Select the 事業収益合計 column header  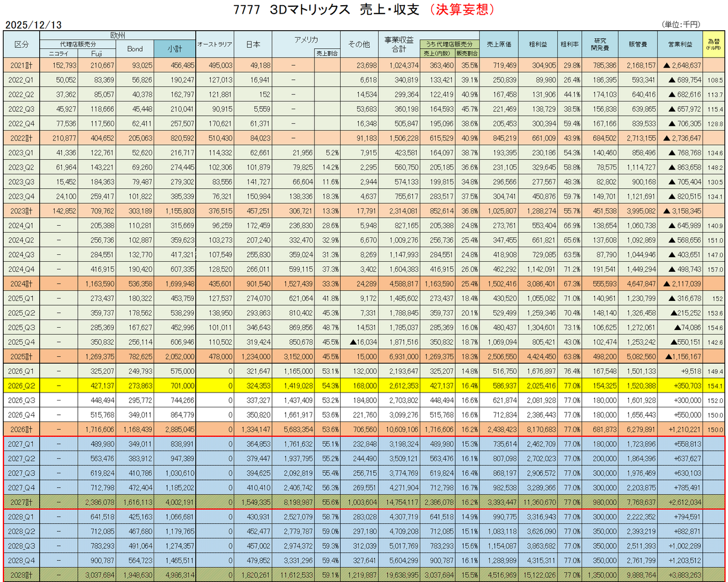(x=399, y=44)
